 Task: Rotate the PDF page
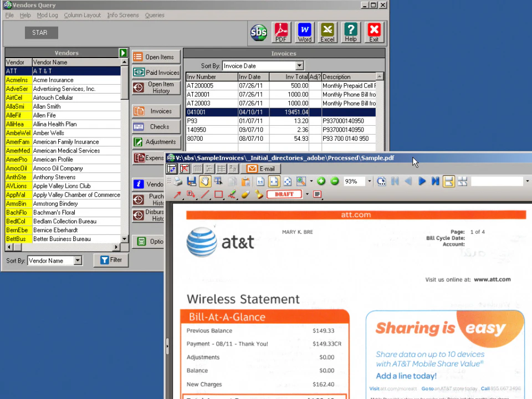click(x=381, y=182)
